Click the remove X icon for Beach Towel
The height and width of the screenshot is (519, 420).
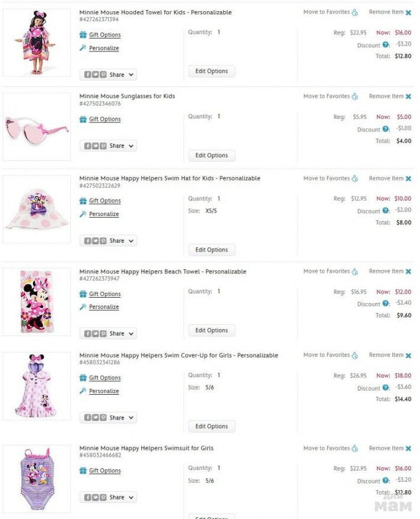coord(408,272)
